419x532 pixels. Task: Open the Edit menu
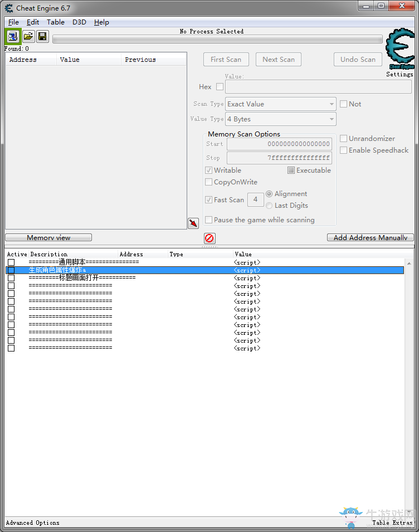(x=33, y=22)
